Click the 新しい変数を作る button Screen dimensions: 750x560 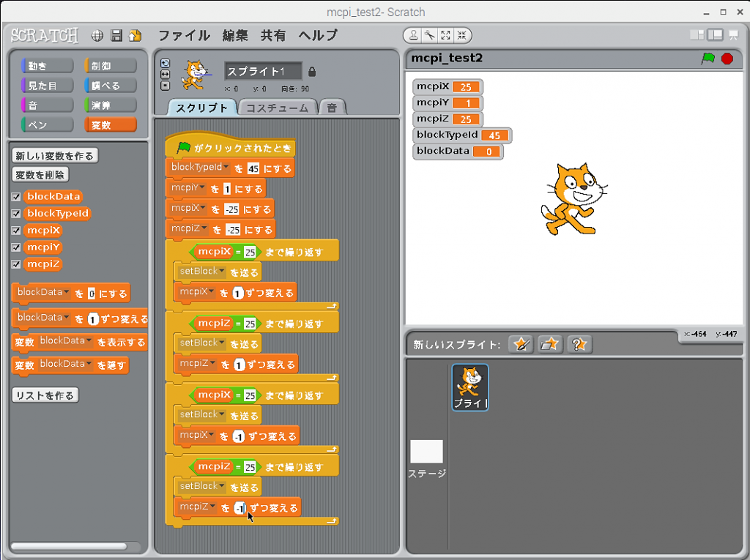(55, 156)
